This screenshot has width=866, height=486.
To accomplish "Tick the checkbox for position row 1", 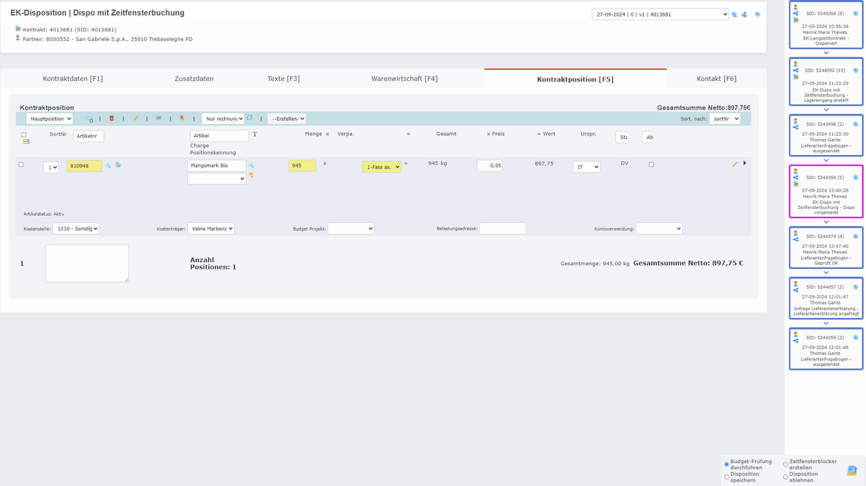I will tap(21, 165).
